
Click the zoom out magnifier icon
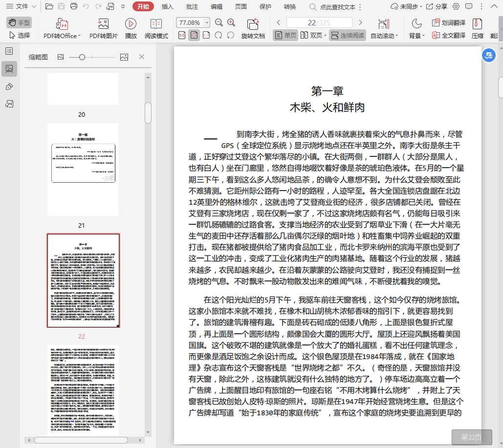coord(219,22)
